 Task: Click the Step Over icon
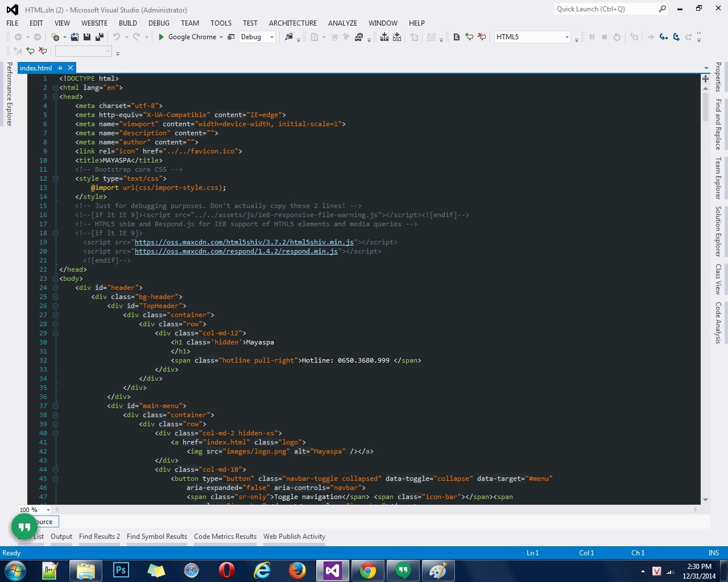[x=676, y=37]
